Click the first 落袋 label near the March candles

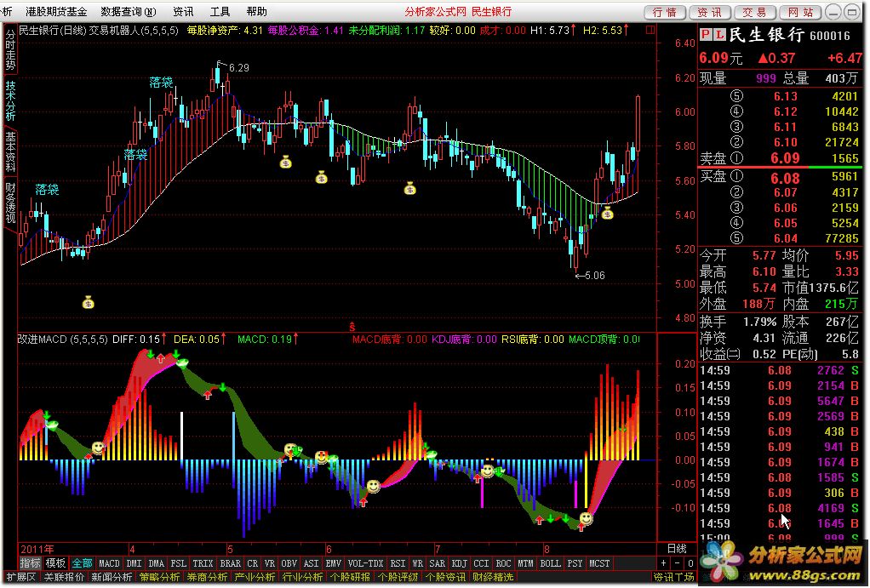[x=47, y=189]
